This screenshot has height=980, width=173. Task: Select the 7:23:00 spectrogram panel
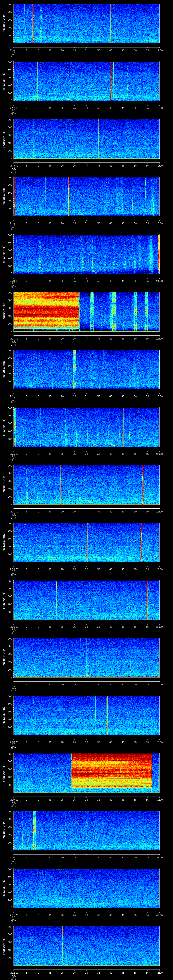click(87, 427)
